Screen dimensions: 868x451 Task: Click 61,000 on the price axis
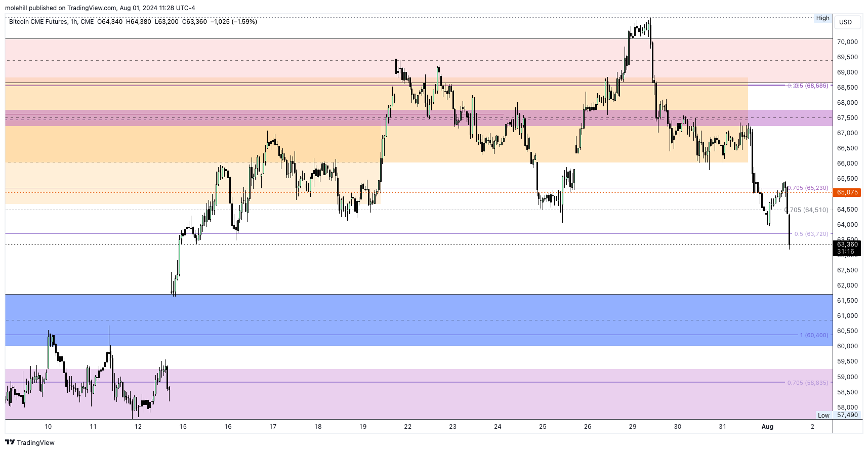click(847, 316)
